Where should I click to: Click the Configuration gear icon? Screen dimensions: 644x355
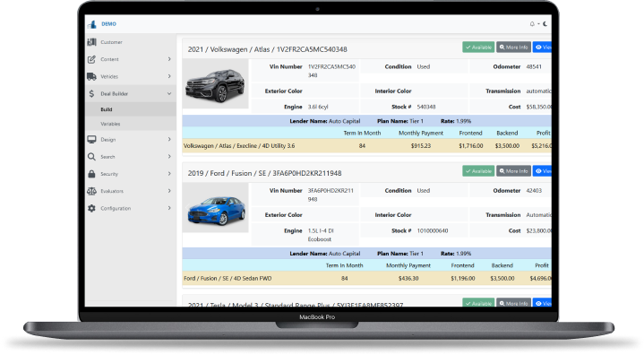click(91, 208)
